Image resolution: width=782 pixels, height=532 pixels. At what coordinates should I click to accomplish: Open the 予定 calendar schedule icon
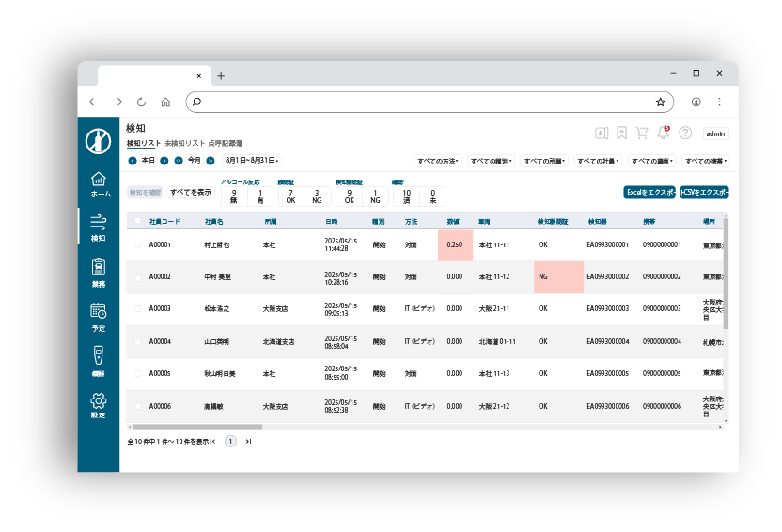(100, 316)
